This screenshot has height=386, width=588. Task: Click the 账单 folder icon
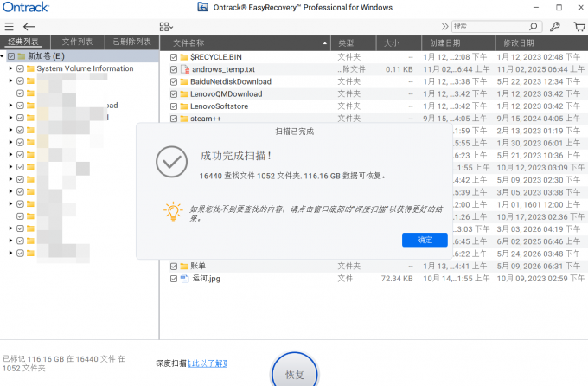(x=183, y=267)
